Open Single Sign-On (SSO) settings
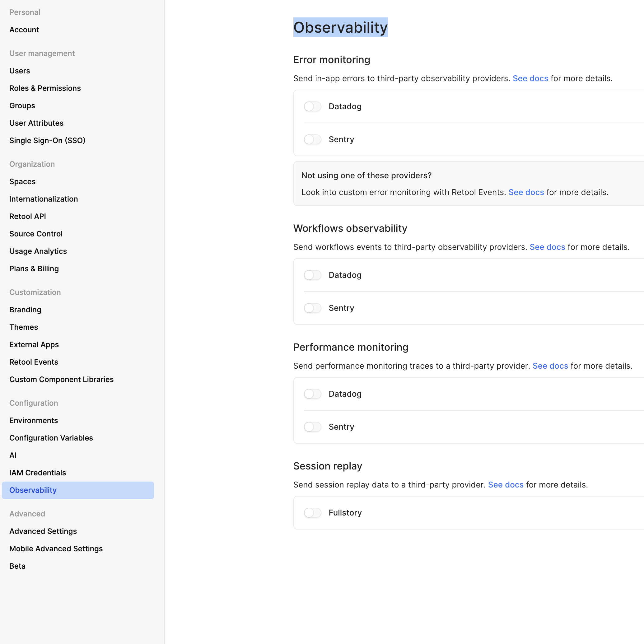The image size is (644, 644). tap(47, 140)
